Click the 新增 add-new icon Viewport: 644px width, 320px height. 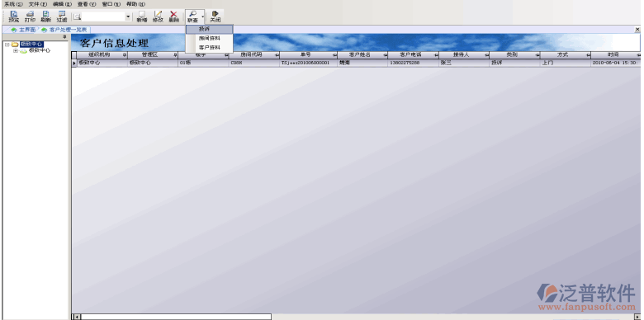[x=142, y=16]
